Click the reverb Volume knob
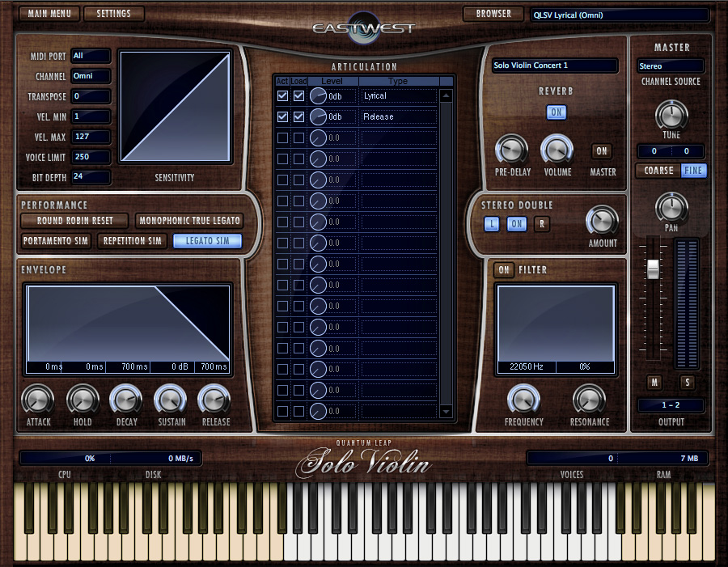This screenshot has width=728, height=567. [557, 150]
